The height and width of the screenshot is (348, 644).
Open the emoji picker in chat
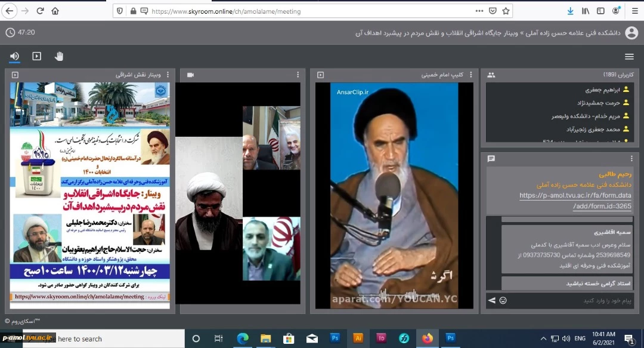coord(503,300)
